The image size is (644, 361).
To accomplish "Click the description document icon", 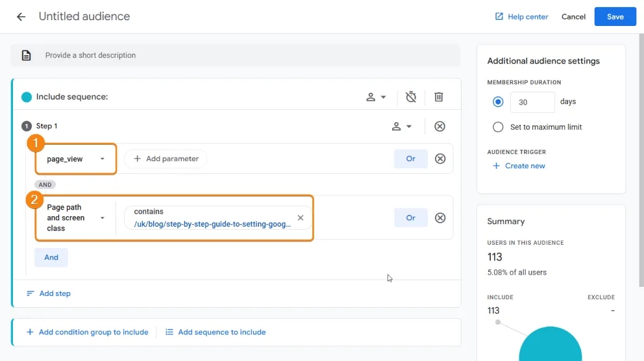I will (26, 55).
